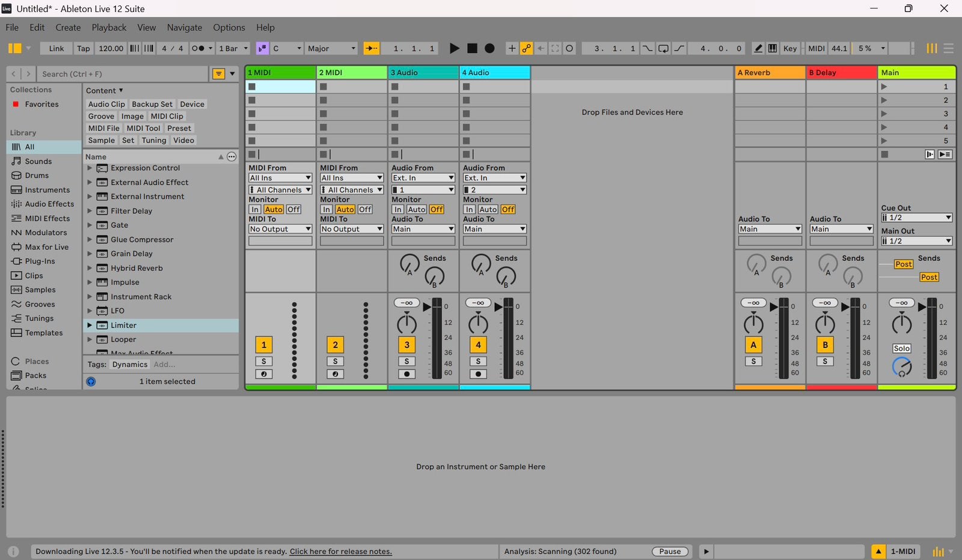Switch to Arrangement View icon
Viewport: 962px width, 560px height.
coord(948,48)
